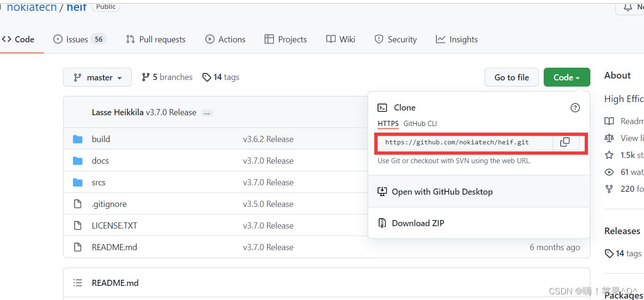Open the master branch dropdown
The width and height of the screenshot is (644, 300).
tap(97, 78)
